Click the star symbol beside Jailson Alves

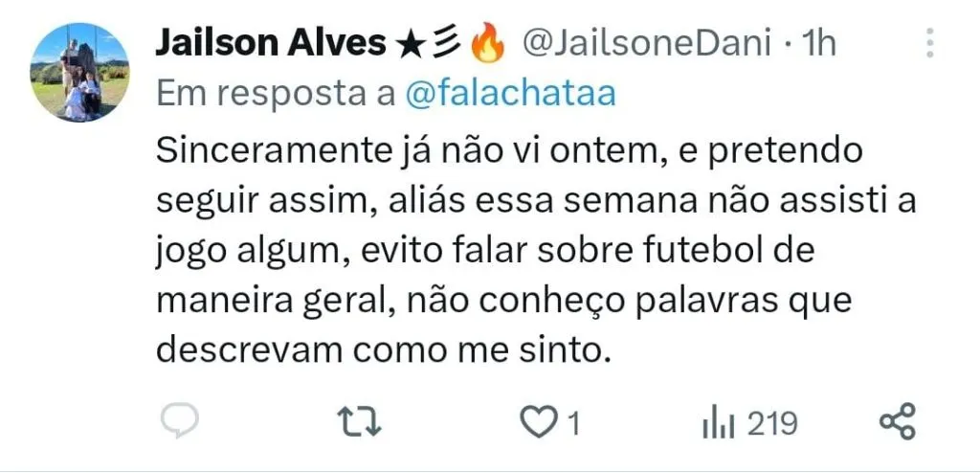pyautogui.click(x=410, y=45)
